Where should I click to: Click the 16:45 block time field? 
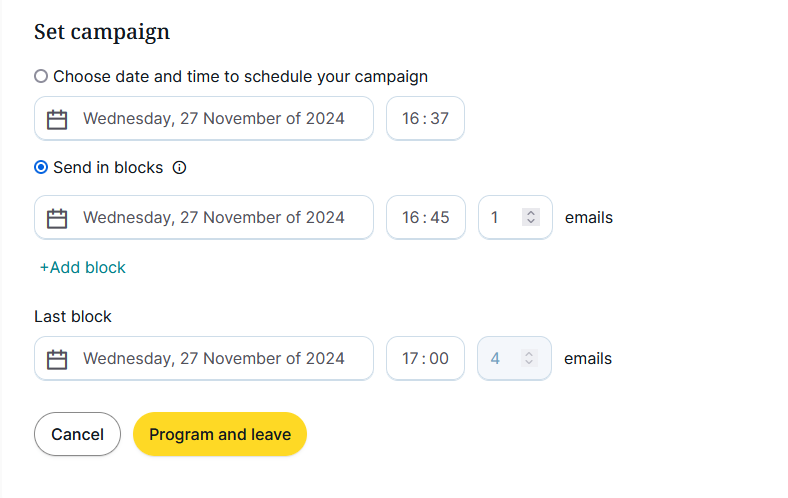426,218
